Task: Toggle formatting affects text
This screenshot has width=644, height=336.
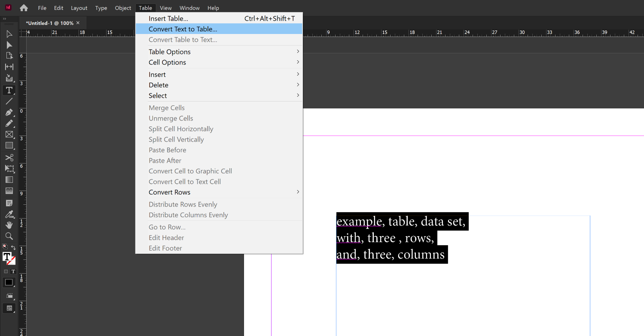Action: click(13, 271)
